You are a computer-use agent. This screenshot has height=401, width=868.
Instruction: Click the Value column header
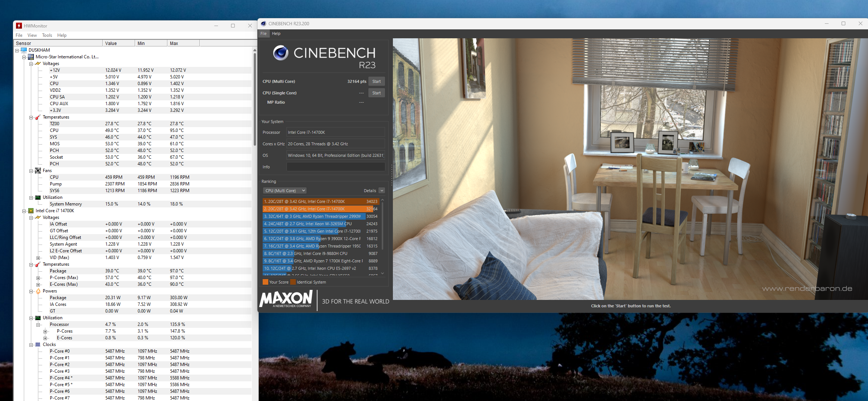point(119,43)
